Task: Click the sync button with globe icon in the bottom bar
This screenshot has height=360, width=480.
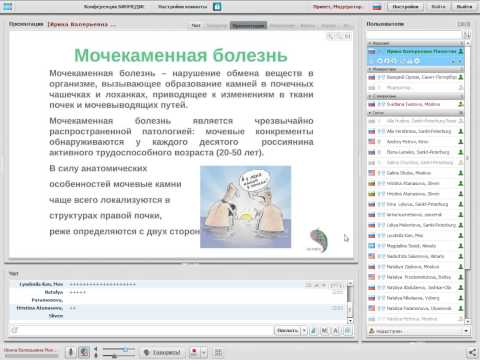Action: (162, 352)
